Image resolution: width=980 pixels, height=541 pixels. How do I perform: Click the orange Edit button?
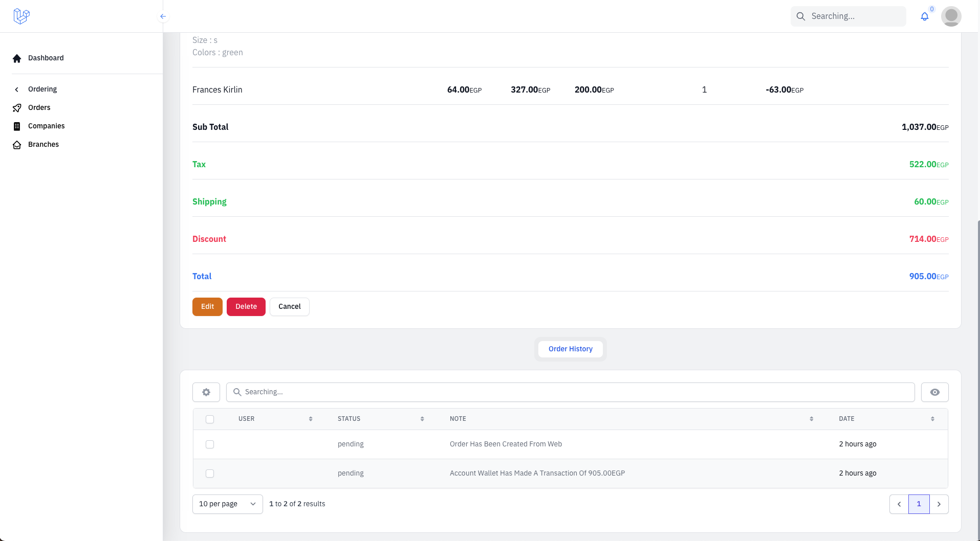pos(207,307)
